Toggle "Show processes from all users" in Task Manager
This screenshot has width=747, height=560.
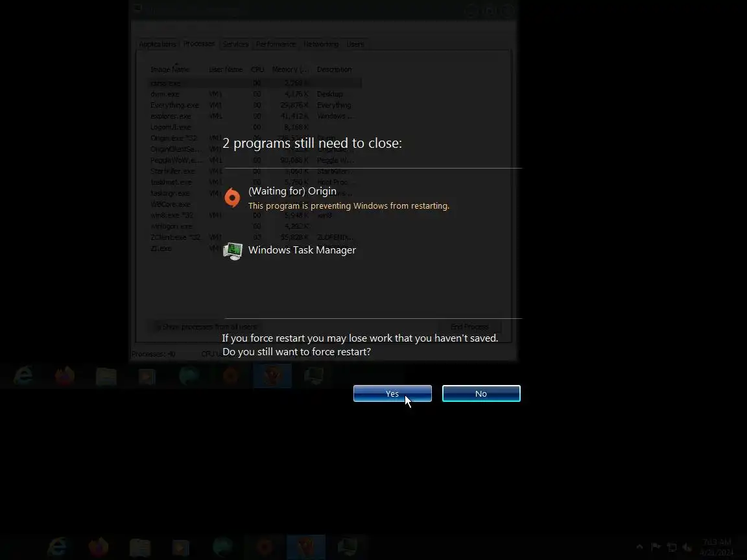[206, 327]
